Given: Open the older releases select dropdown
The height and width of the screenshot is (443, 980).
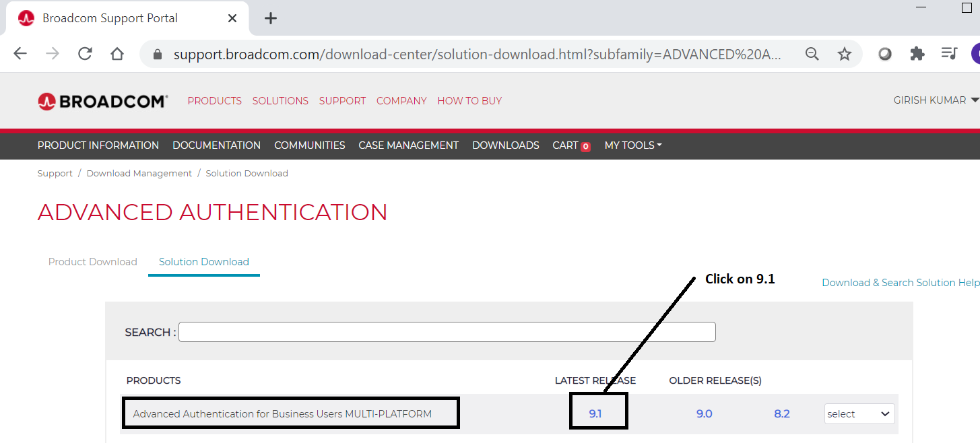Looking at the screenshot, I should 859,414.
